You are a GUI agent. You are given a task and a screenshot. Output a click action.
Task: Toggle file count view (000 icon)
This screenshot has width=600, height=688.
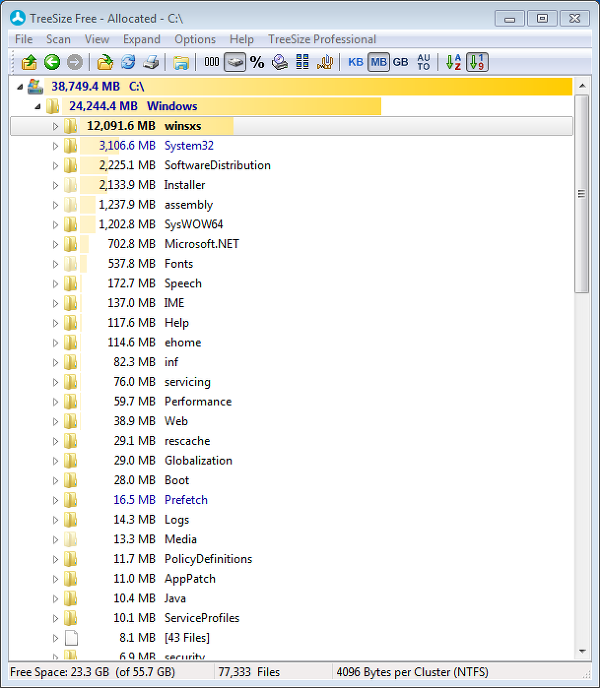[x=212, y=62]
